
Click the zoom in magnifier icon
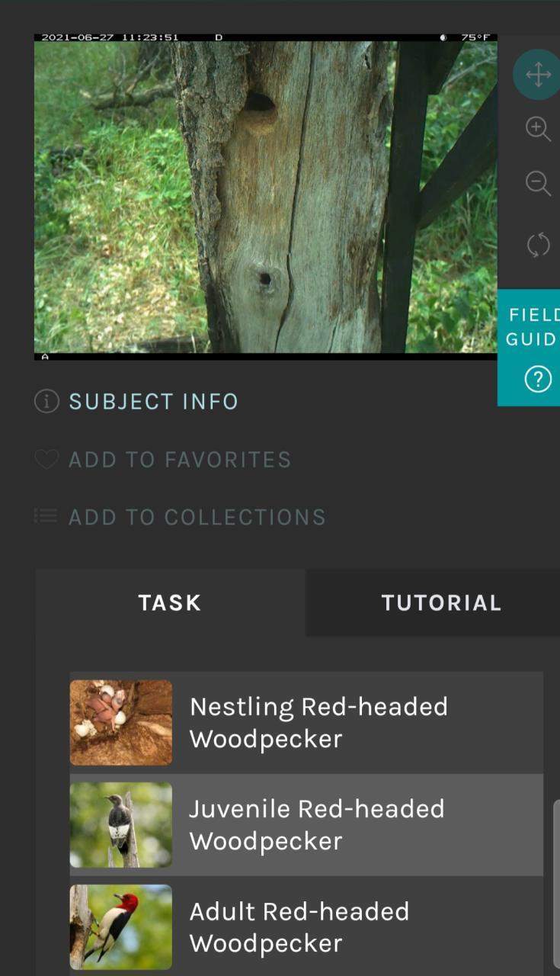(538, 128)
